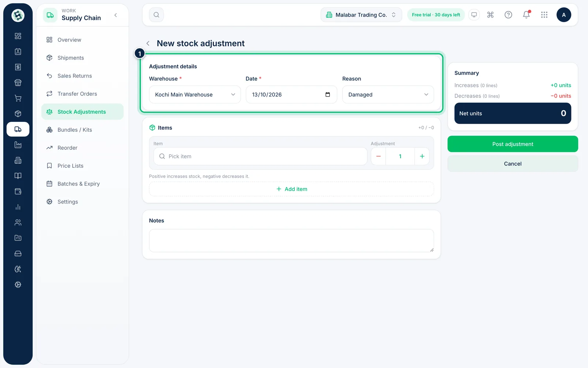The height and width of the screenshot is (368, 588).
Task: Open the wallet icon in left rail
Action: (18, 191)
